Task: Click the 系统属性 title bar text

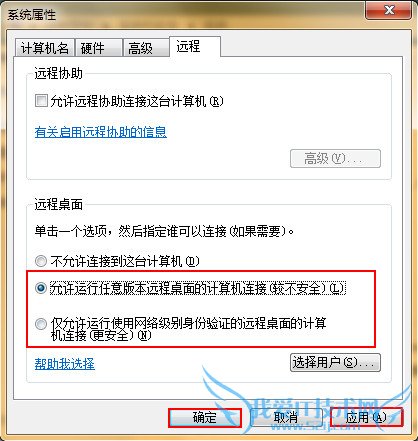Action: pos(32,14)
